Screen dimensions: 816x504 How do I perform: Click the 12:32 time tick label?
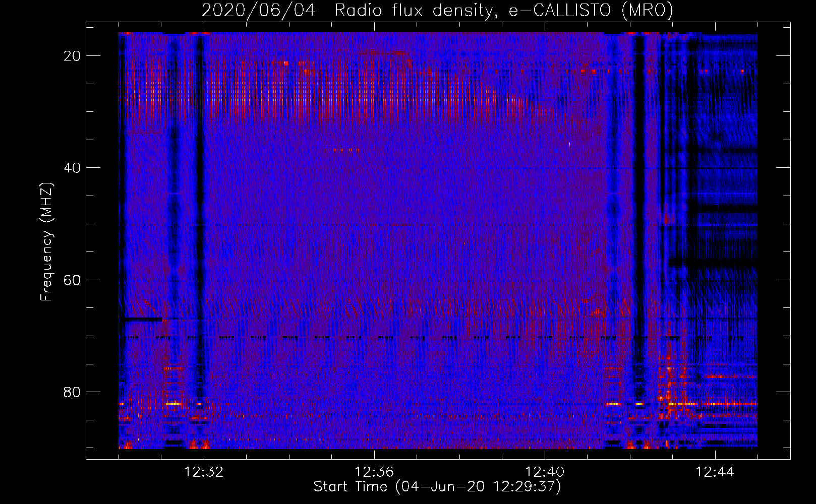click(204, 472)
